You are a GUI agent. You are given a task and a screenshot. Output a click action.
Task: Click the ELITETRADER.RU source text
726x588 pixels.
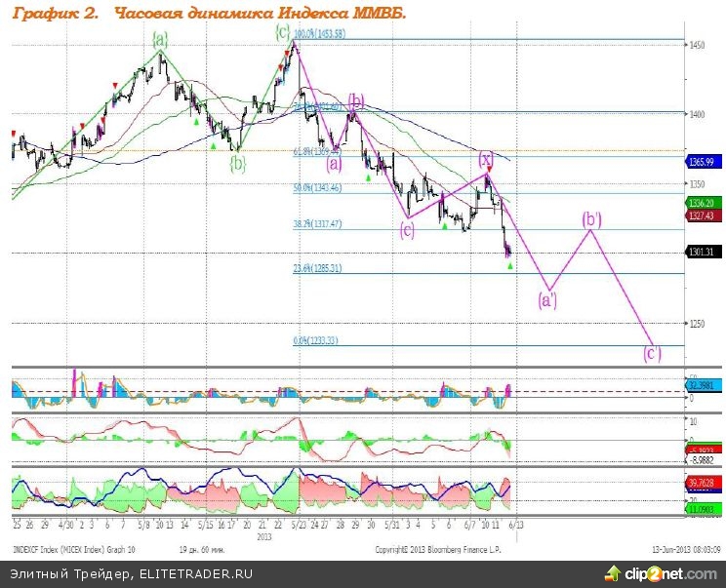[x=194, y=573]
